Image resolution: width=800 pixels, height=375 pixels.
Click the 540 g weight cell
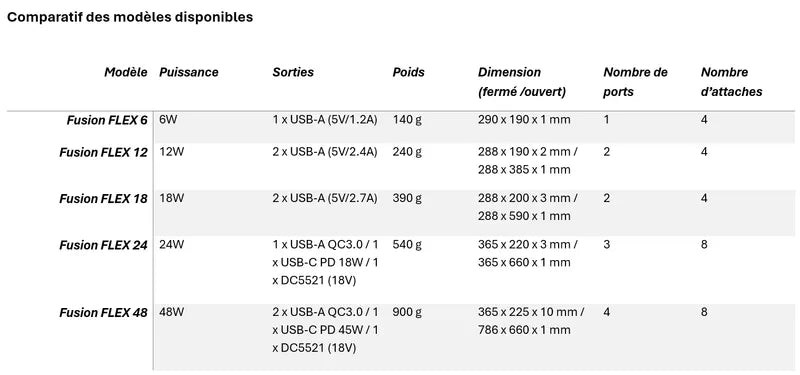407,245
